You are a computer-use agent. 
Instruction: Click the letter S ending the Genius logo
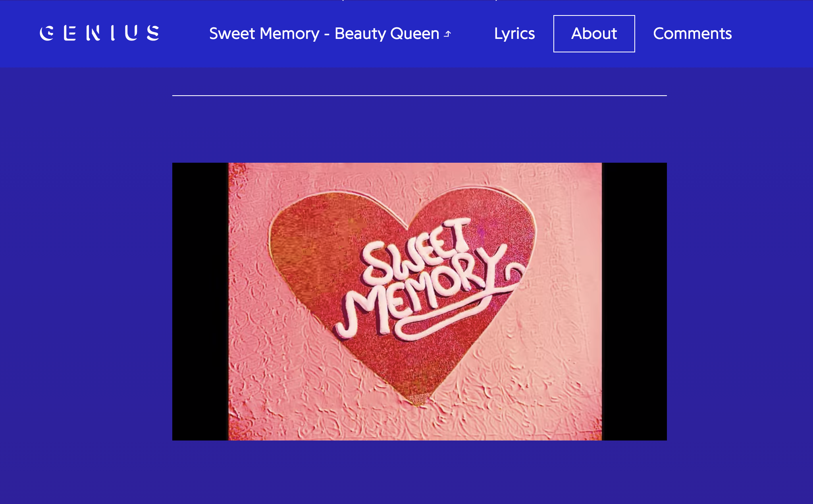(x=153, y=33)
